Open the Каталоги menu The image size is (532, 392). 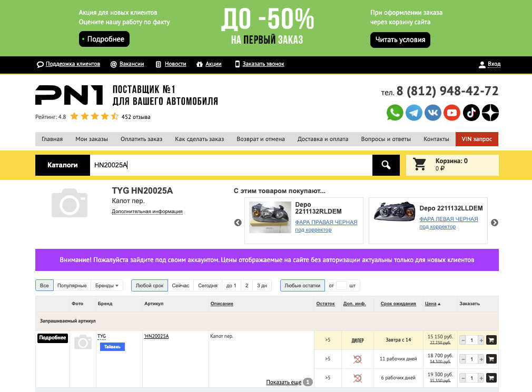tap(63, 165)
